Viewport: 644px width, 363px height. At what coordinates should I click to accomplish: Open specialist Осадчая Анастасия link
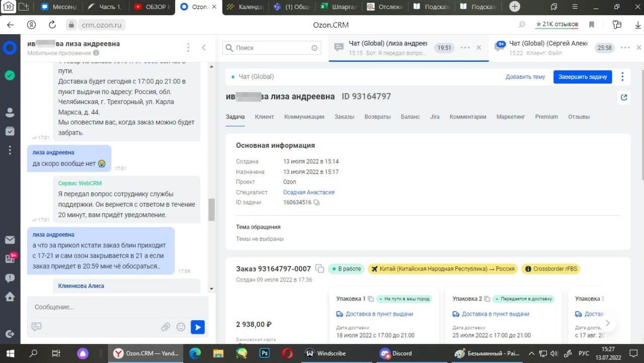click(309, 192)
